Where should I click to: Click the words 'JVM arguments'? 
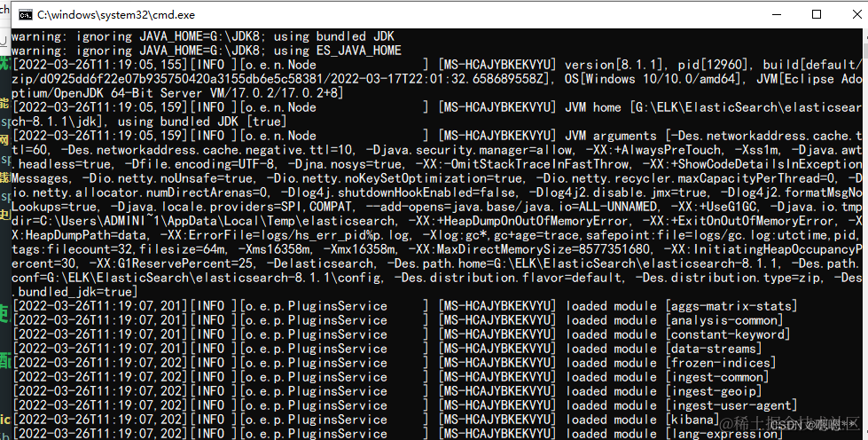611,136
